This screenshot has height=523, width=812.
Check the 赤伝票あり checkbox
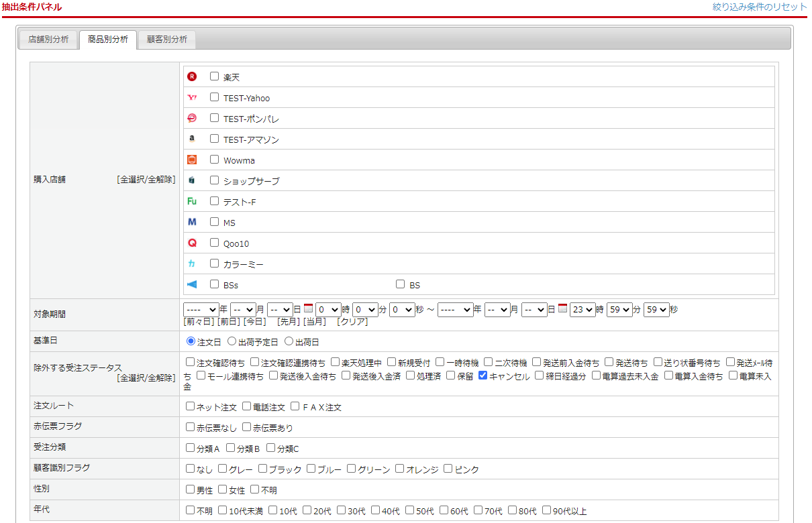pos(247,427)
